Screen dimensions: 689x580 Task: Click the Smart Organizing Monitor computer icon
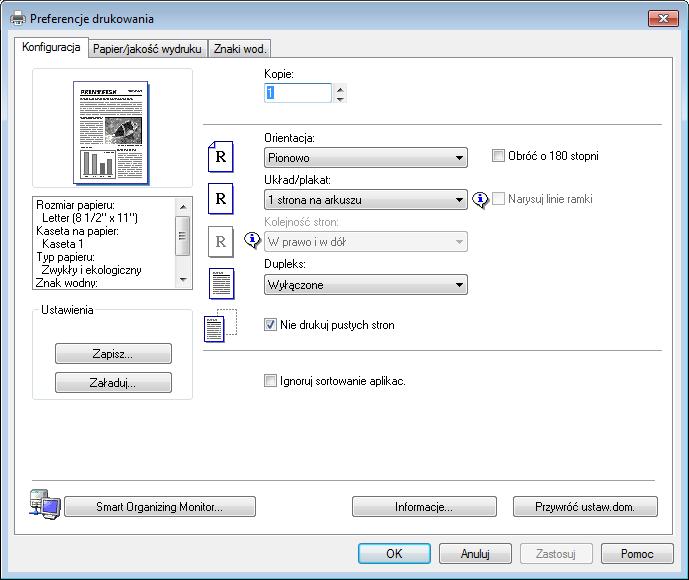[45, 504]
